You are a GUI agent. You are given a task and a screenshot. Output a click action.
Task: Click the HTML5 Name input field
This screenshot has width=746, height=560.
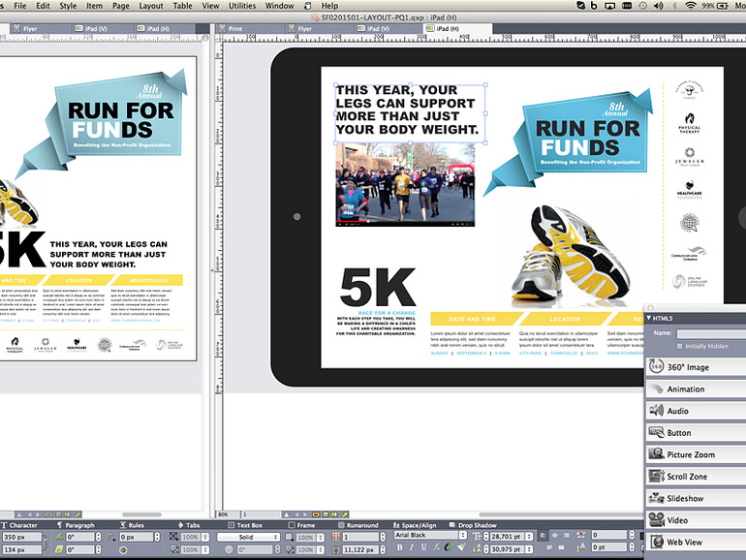point(711,334)
